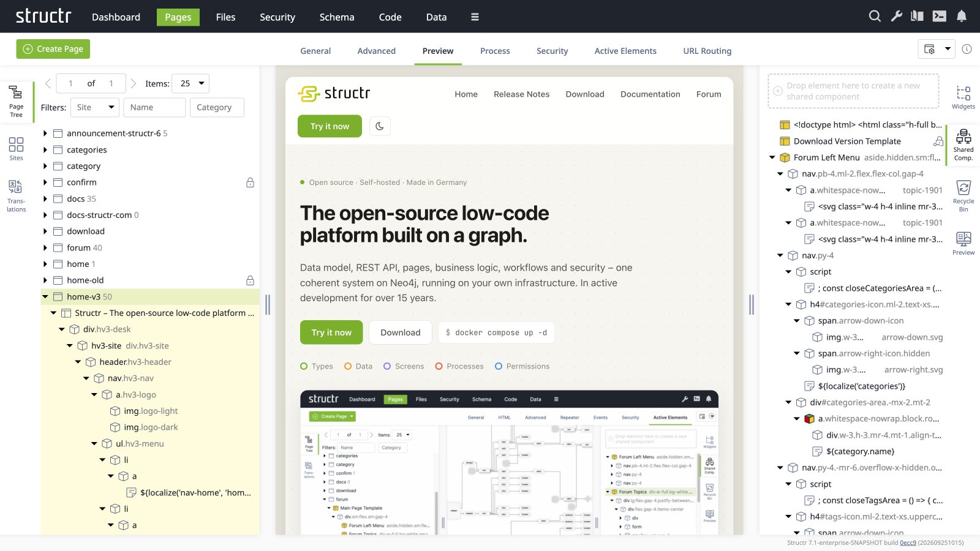The image size is (980, 551).
Task: Open the Items per page dropdown
Action: tap(191, 83)
